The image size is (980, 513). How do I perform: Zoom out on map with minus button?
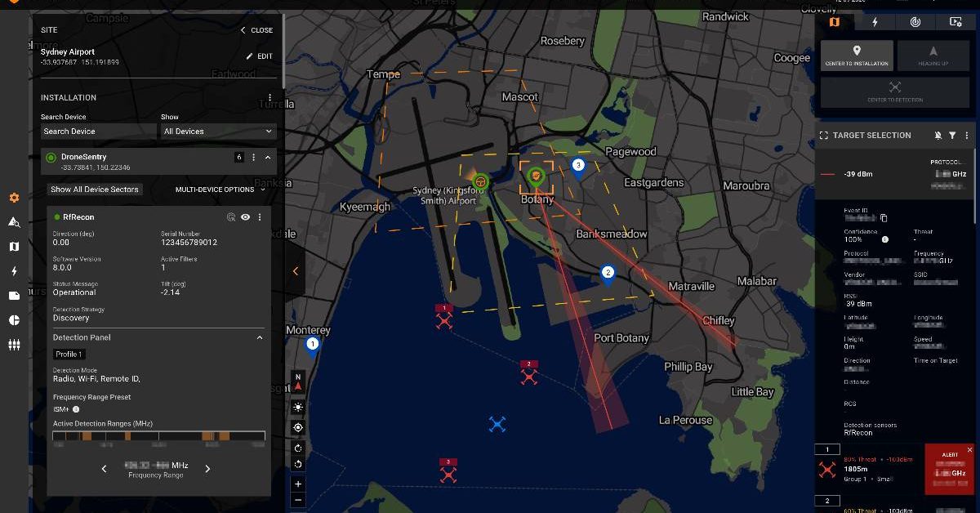298,500
